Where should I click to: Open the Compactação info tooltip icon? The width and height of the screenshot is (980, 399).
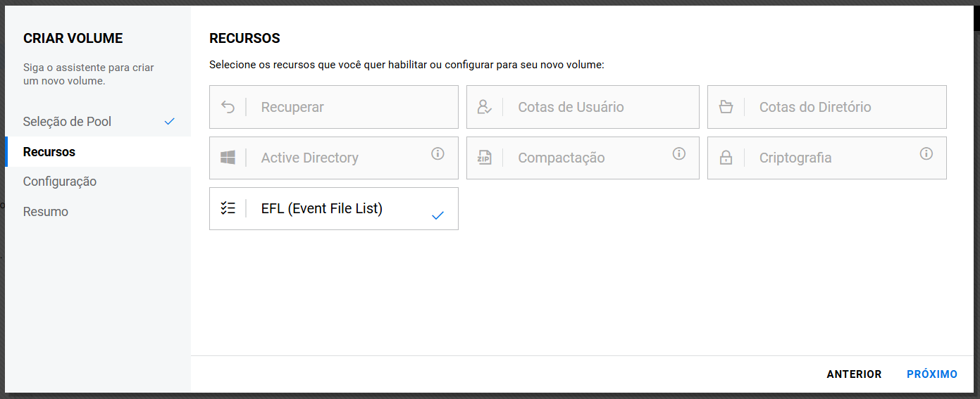678,153
